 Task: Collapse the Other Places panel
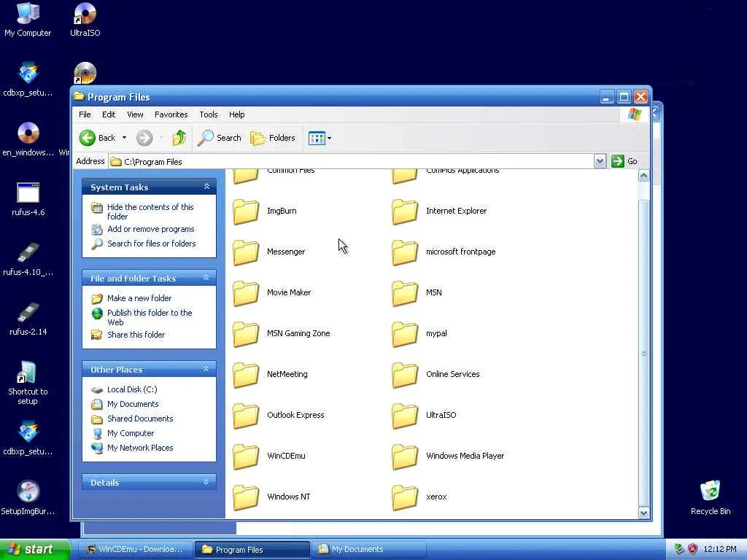tap(206, 369)
